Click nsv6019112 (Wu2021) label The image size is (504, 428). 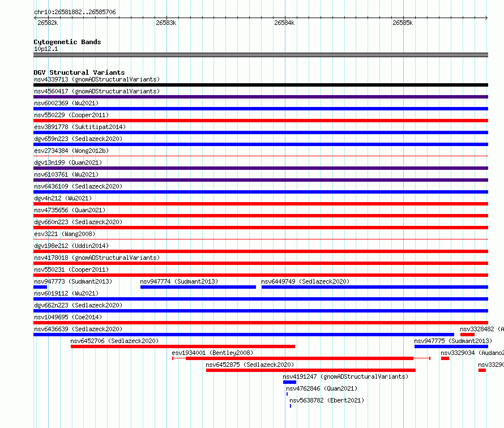tap(66, 293)
